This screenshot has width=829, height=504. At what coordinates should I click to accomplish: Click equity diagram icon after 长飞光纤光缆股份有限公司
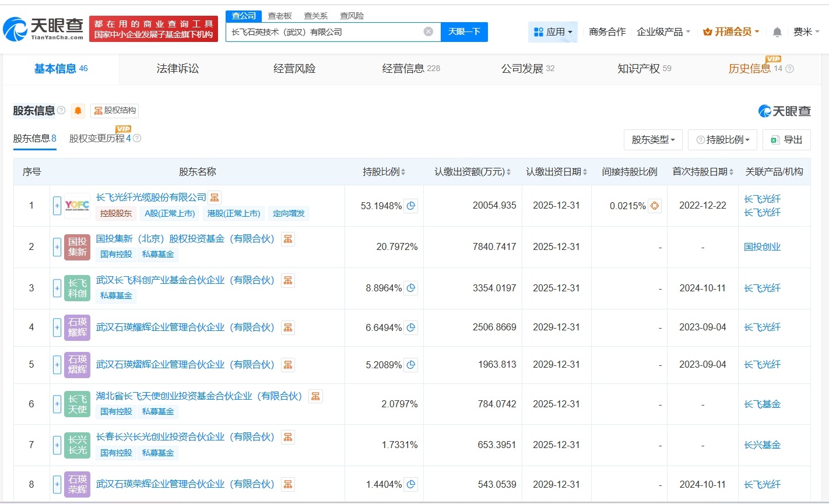[214, 198]
